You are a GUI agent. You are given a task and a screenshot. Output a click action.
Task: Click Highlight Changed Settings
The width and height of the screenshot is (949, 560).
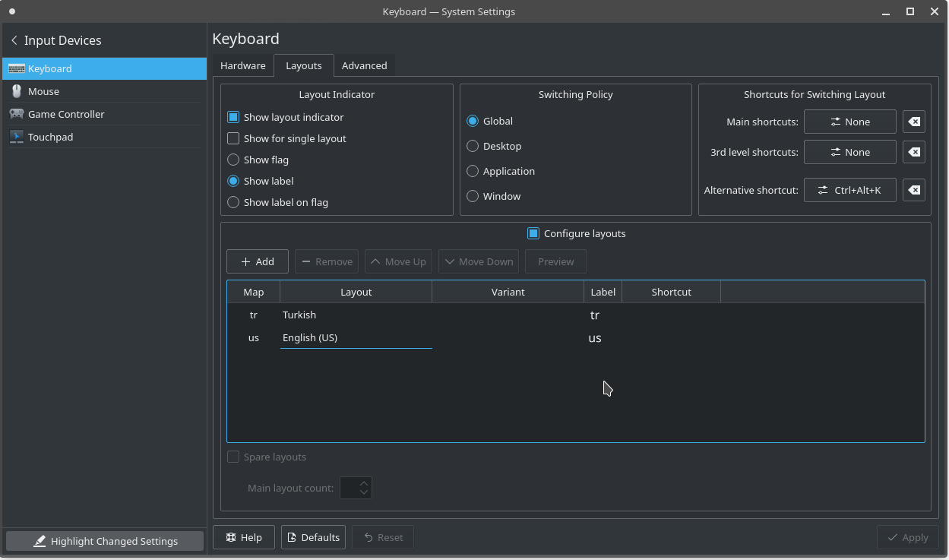coord(104,540)
